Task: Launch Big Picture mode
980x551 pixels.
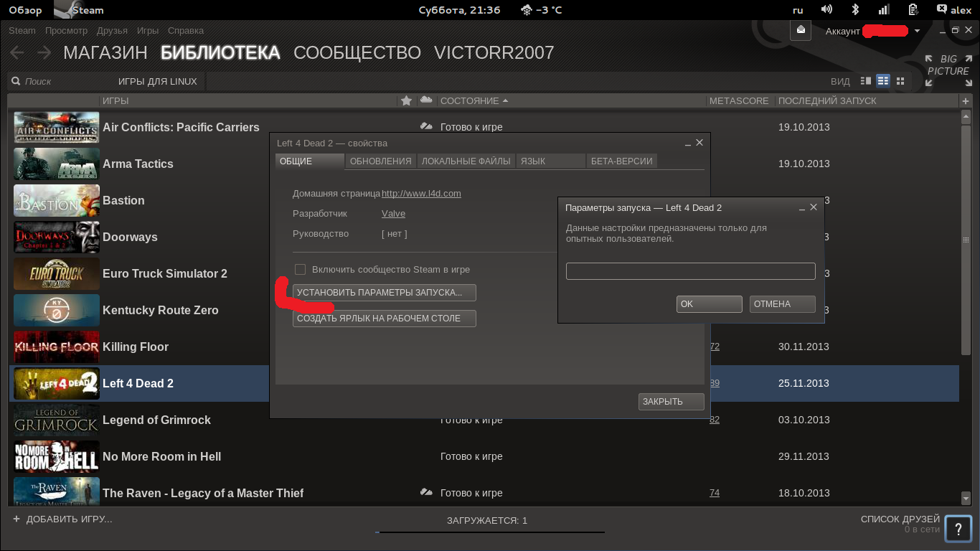Action: (948, 70)
